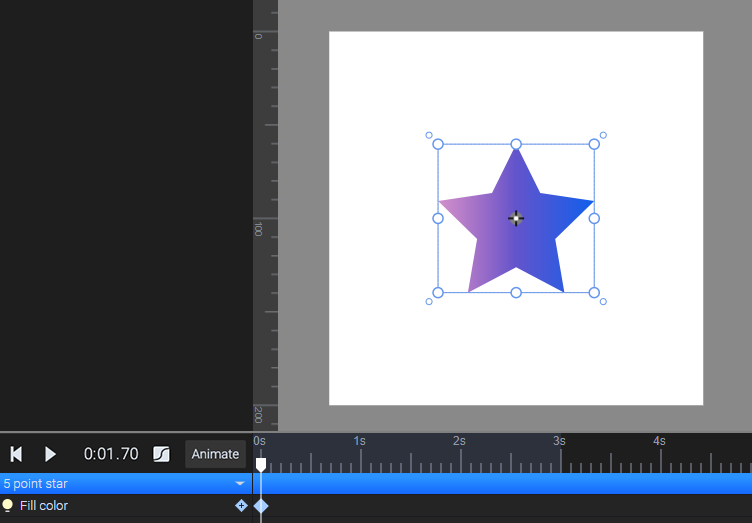Viewport: 752px width, 523px height.
Task: Click the 0:01.70 time display
Action: point(111,454)
